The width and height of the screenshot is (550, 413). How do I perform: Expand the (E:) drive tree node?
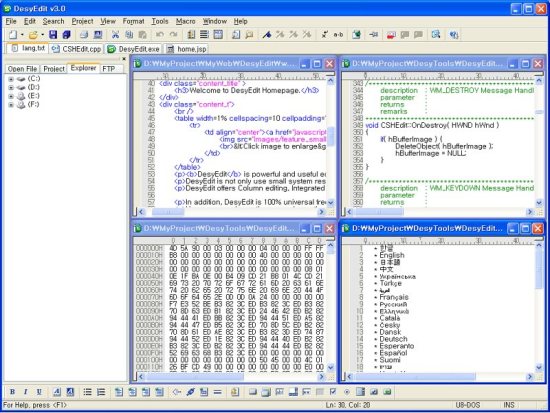pyautogui.click(x=11, y=96)
